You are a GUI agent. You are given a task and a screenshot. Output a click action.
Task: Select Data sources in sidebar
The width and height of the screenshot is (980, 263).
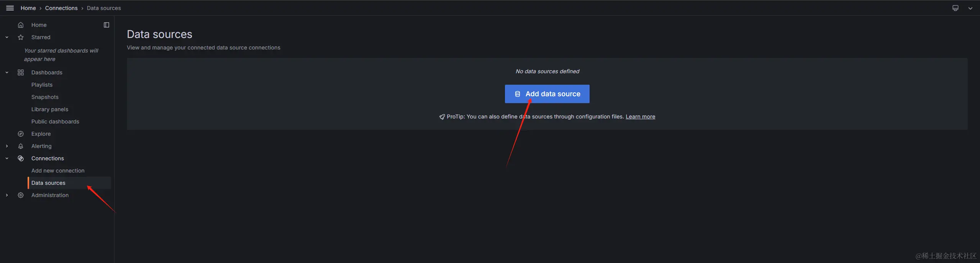coord(69,183)
